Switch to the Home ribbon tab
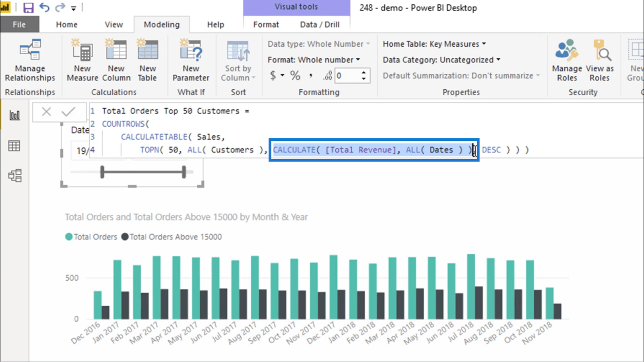644x362 pixels. click(x=66, y=25)
